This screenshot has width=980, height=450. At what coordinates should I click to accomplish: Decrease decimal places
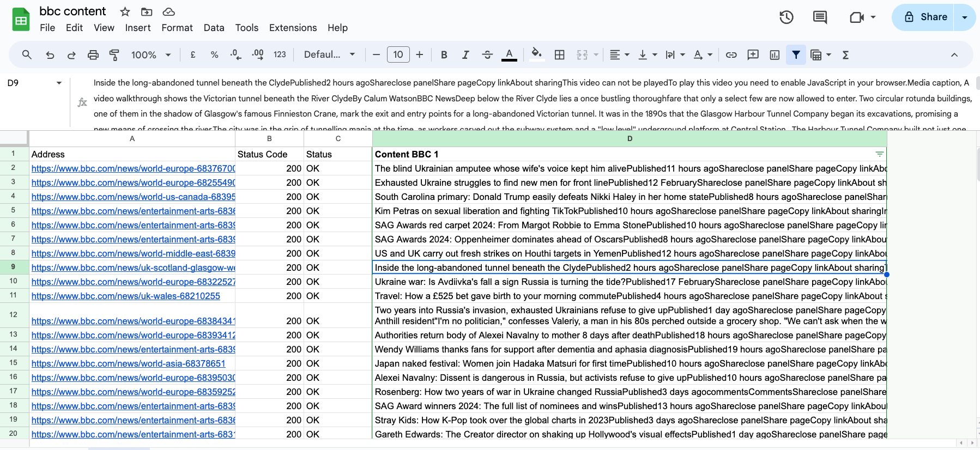[x=235, y=54]
